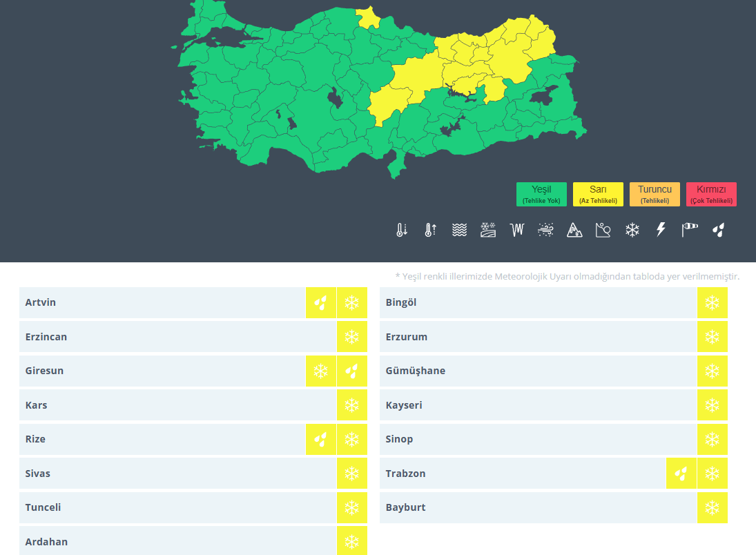This screenshot has height=555, width=756.
Task: Select the fog wavy lines icon
Action: coord(459,230)
